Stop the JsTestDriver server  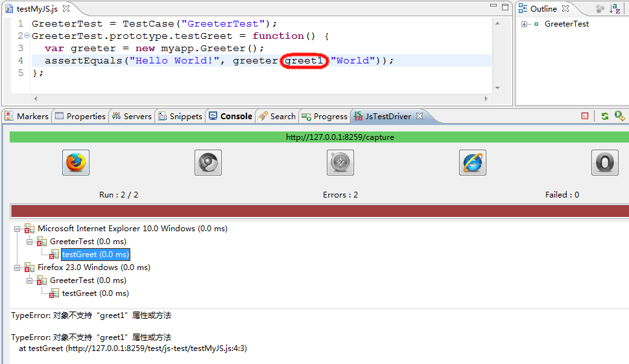585,116
